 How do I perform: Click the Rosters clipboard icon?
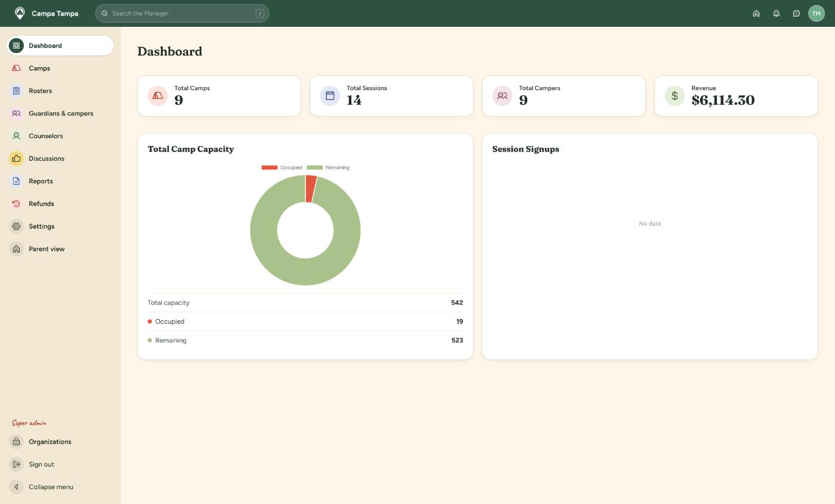(16, 91)
